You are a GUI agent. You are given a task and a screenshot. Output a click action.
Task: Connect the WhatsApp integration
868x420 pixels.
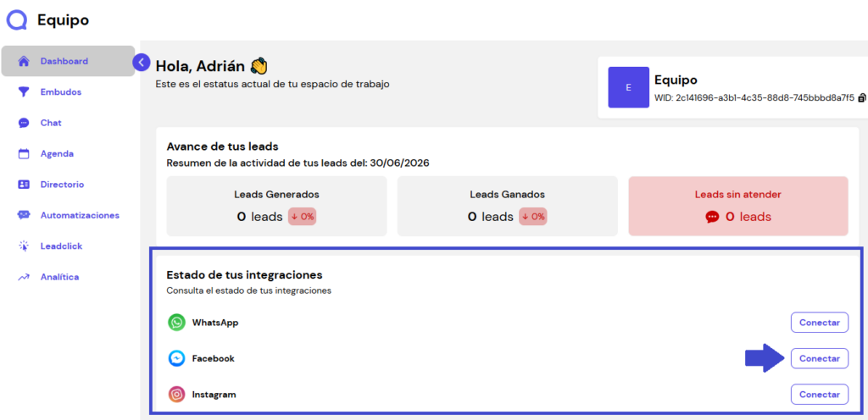tap(820, 323)
